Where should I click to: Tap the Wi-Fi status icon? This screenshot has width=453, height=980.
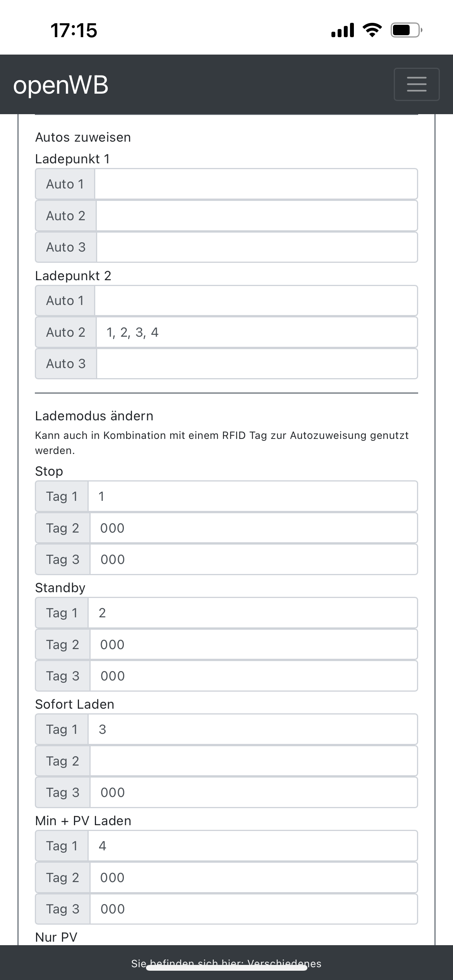click(x=372, y=30)
